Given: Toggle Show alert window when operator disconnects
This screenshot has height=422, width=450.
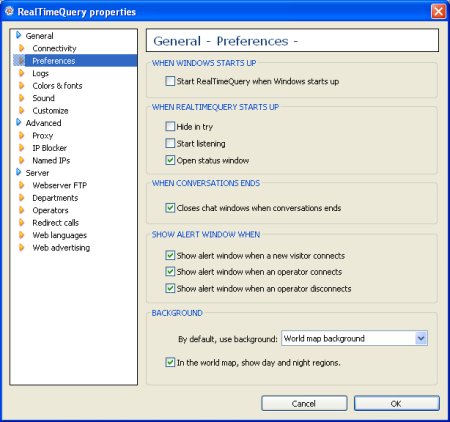Looking at the screenshot, I should pos(170,288).
